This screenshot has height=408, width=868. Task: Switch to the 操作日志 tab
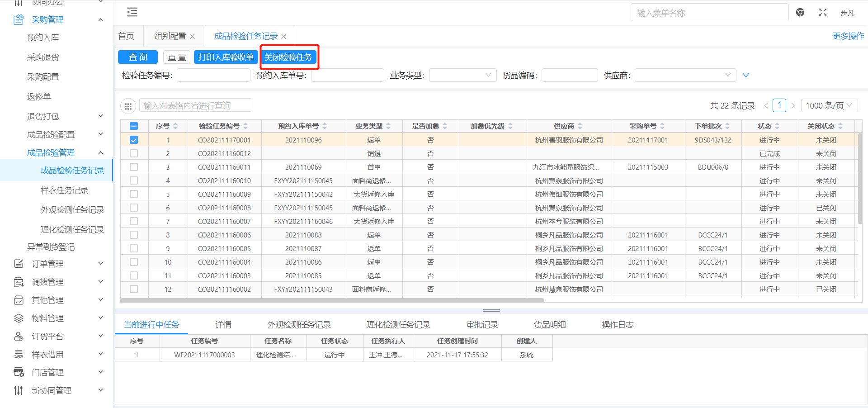point(617,325)
